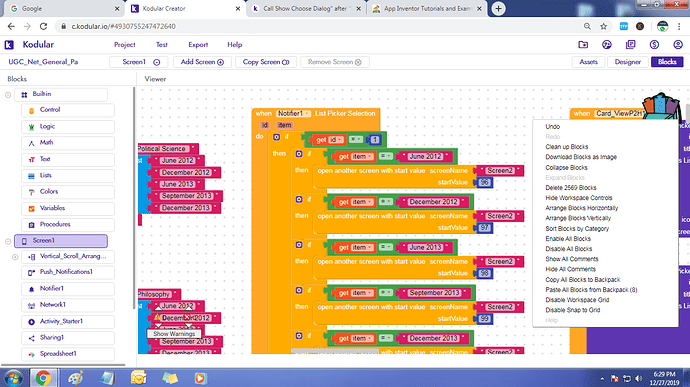Bookmark this page with the star icon

pyautogui.click(x=604, y=26)
